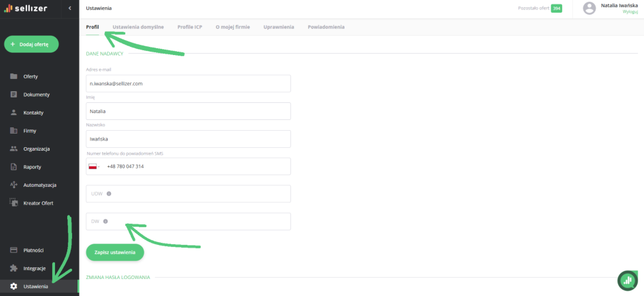Open the country flag phone prefix dropdown
Screen dimensions: 644x296
(94, 166)
